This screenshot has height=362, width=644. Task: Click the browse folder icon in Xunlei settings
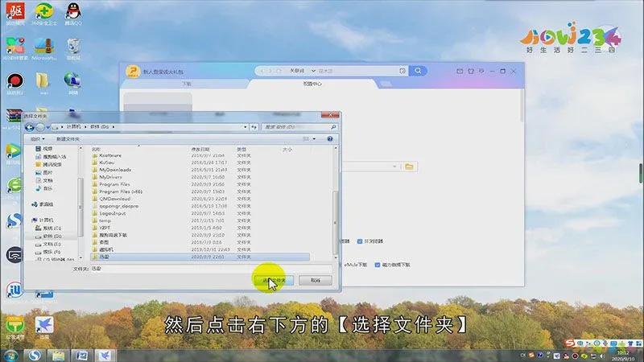click(409, 167)
